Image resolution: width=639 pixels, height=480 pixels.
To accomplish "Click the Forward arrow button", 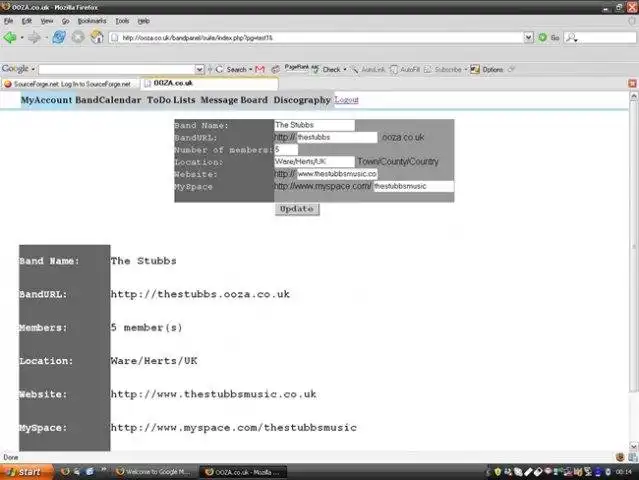I will (34, 37).
